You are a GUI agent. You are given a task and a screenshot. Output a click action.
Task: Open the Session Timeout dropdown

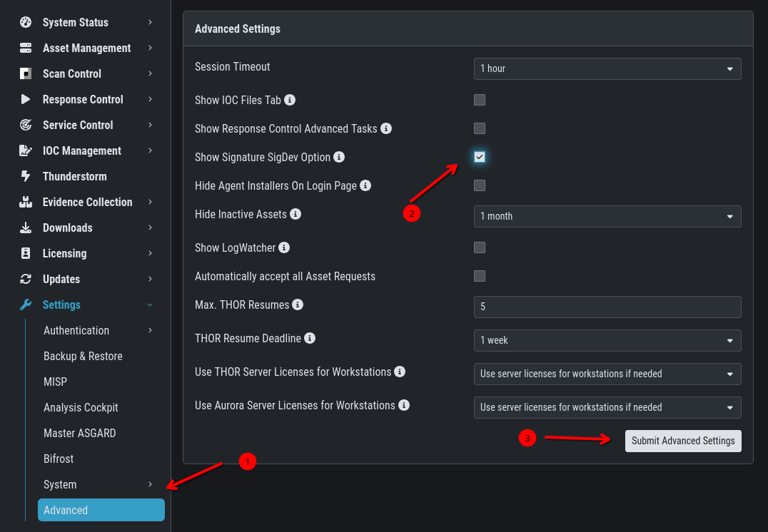pyautogui.click(x=607, y=68)
